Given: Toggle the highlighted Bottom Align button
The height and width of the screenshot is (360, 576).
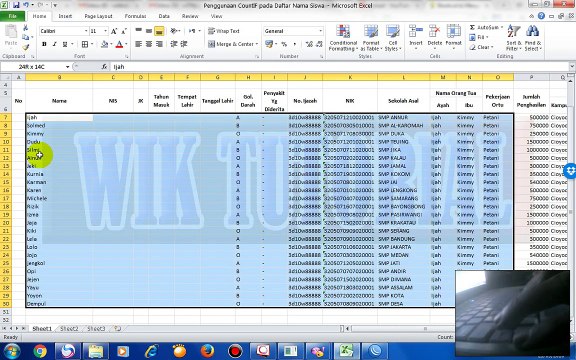Looking at the screenshot, I should click(159, 31).
